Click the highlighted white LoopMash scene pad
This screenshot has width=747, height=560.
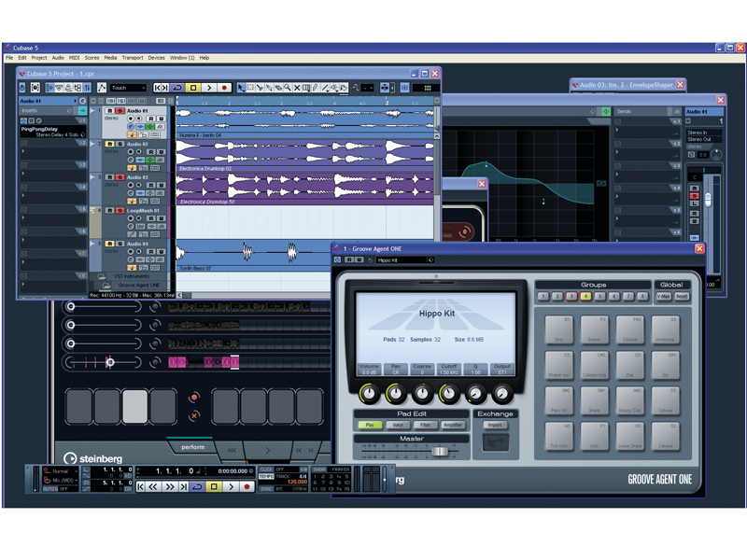point(135,407)
